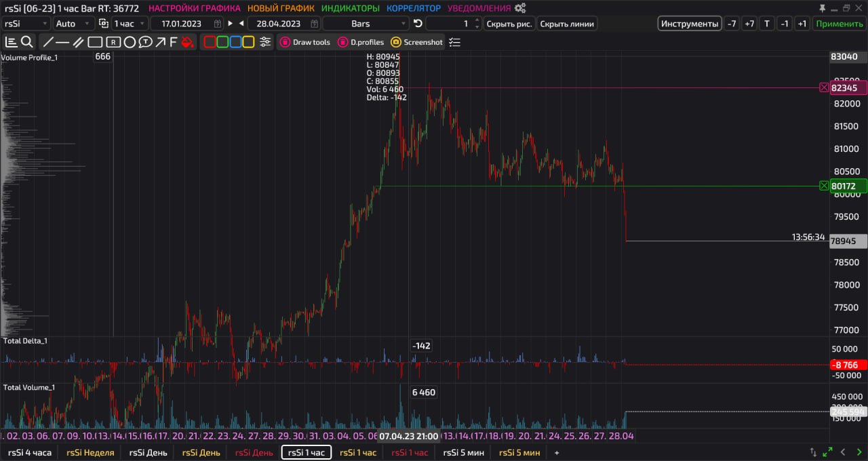Pick the red color swatch
This screenshot has width=868, height=461.
coord(210,42)
